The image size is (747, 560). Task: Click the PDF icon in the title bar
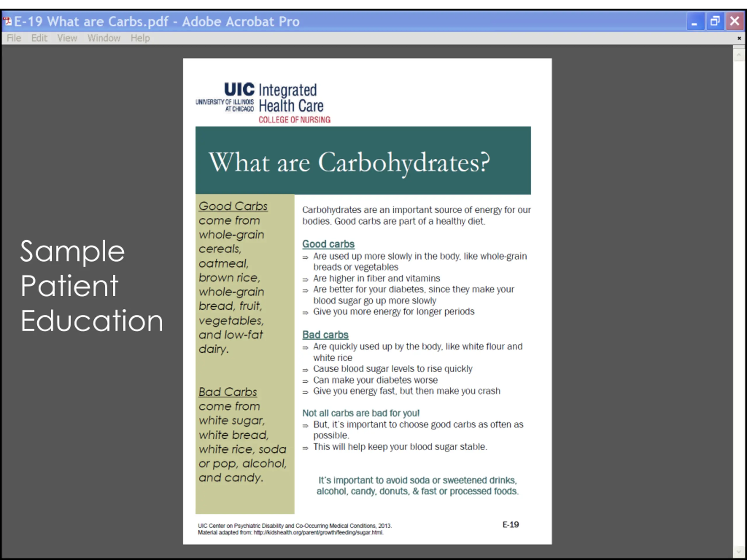tap(7, 21)
